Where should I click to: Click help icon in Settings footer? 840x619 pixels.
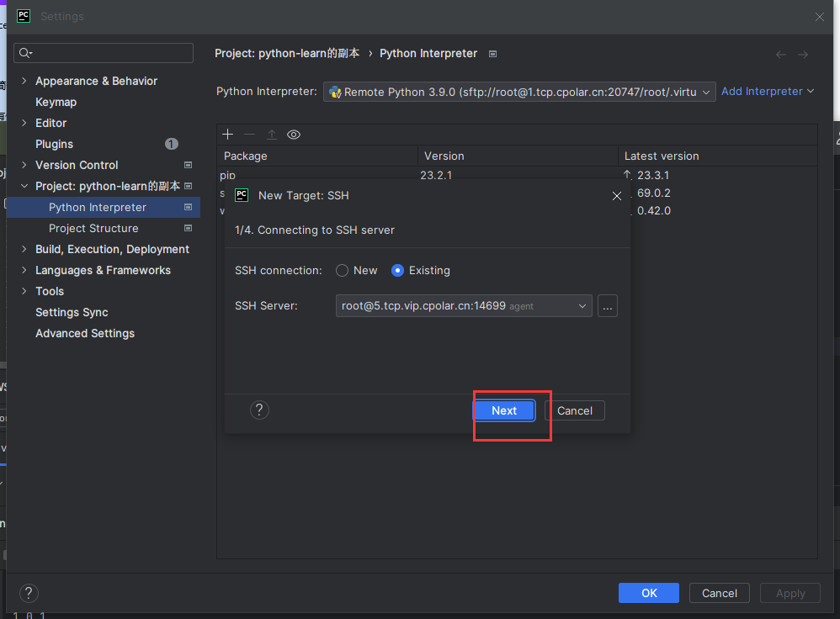coord(29,593)
